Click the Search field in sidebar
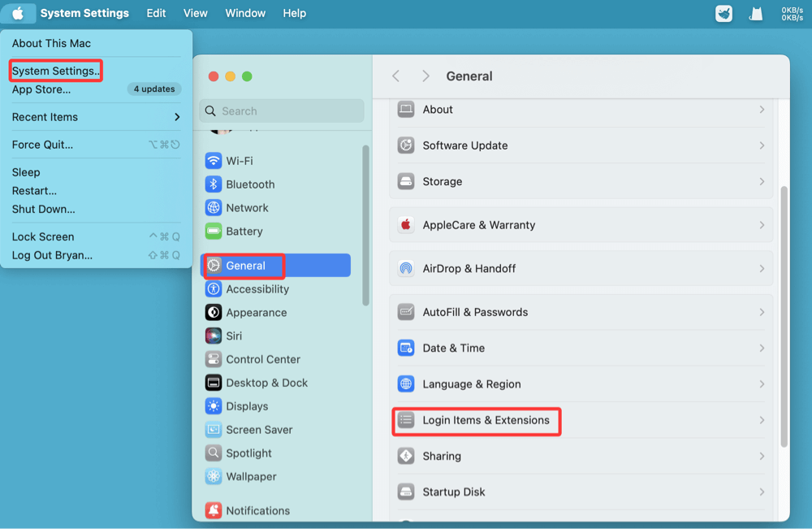 [282, 111]
